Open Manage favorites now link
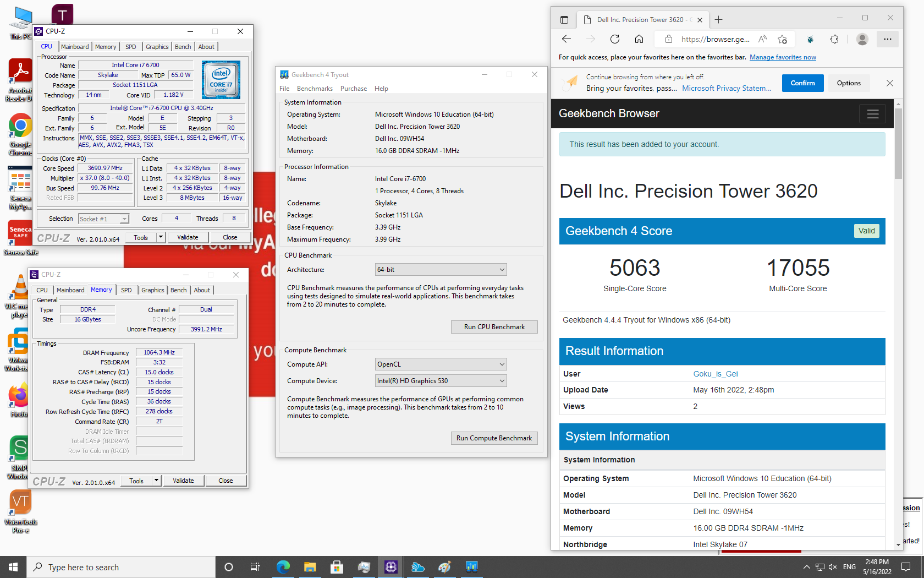Image resolution: width=924 pixels, height=578 pixels. [783, 57]
